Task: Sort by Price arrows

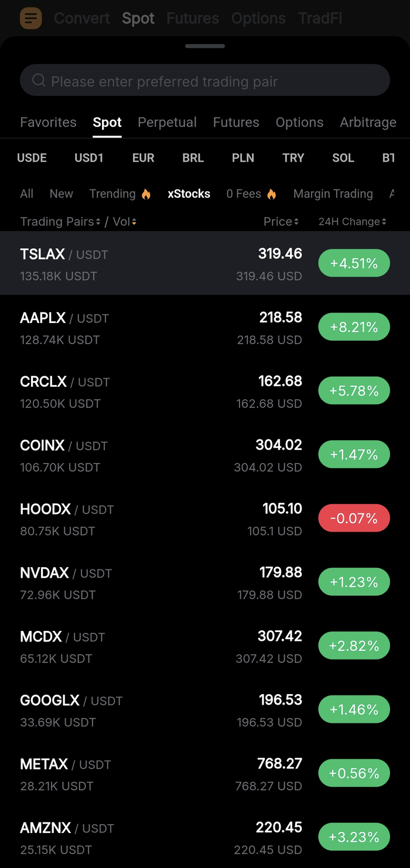Action: click(296, 222)
